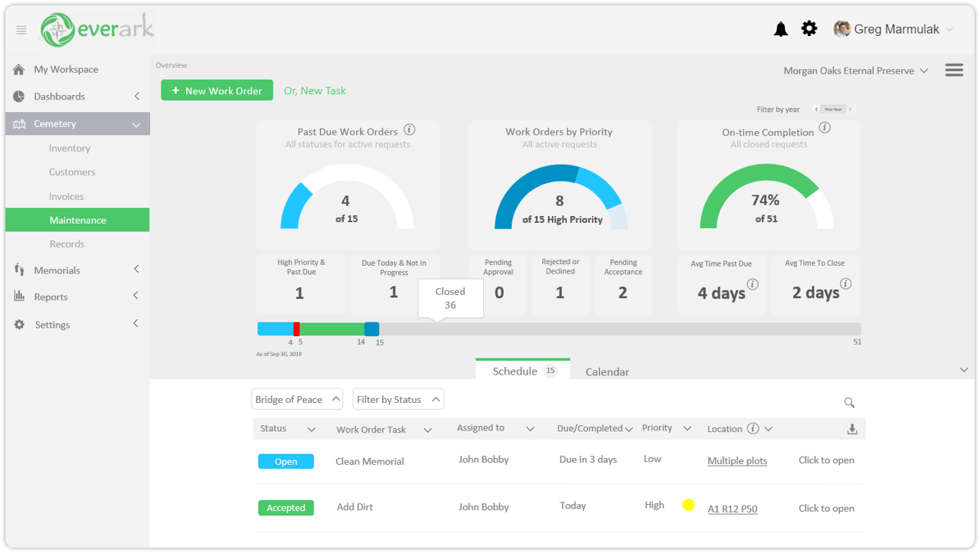Viewport: 980px width, 553px height.
Task: Click info icon next to Past Due Work Orders
Action: click(410, 130)
